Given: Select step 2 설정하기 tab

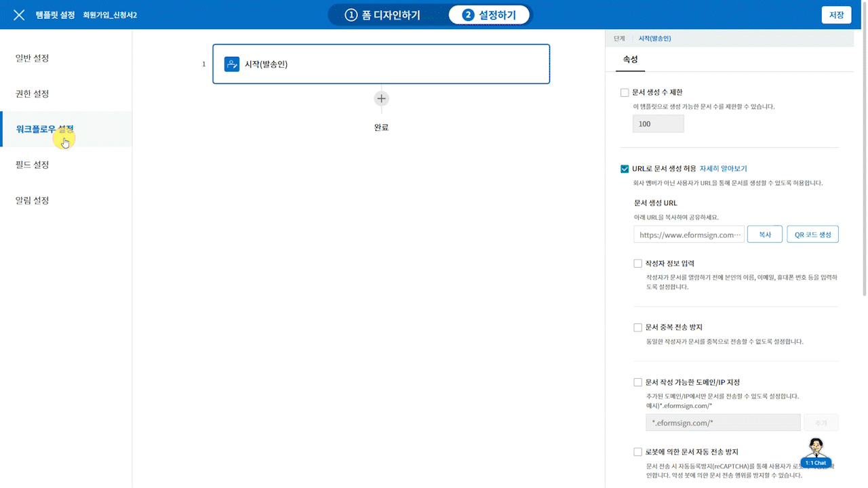Looking at the screenshot, I should pos(489,15).
